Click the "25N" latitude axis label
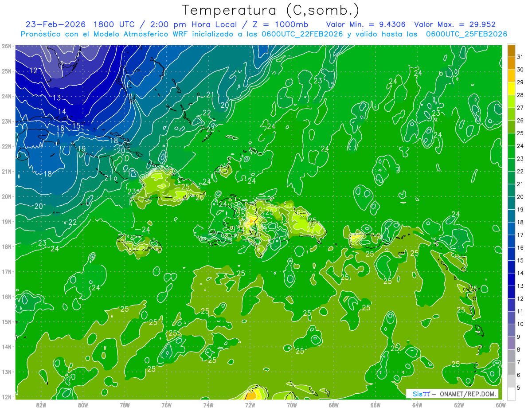The width and height of the screenshot is (532, 411). pyautogui.click(x=7, y=71)
